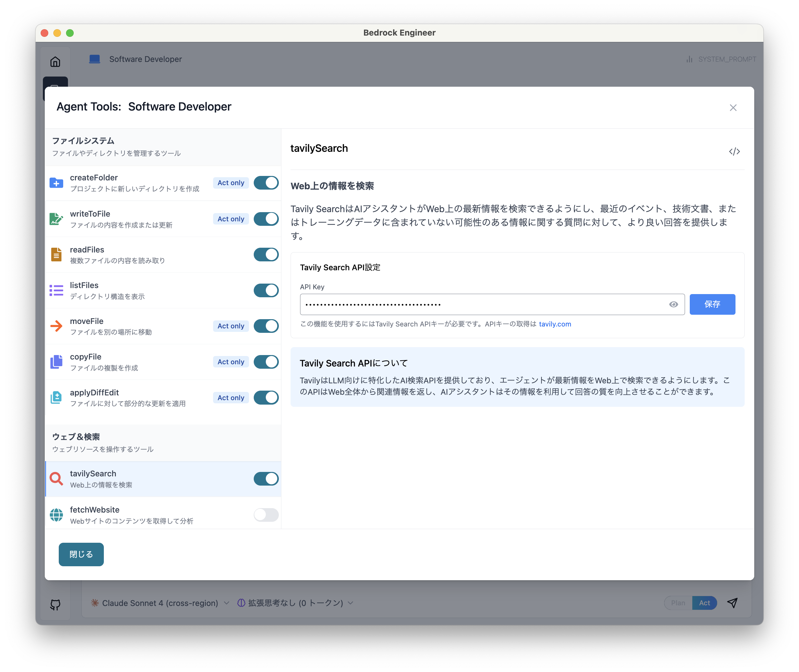The image size is (799, 672).
Task: Click the send paper plane icon
Action: 732,603
